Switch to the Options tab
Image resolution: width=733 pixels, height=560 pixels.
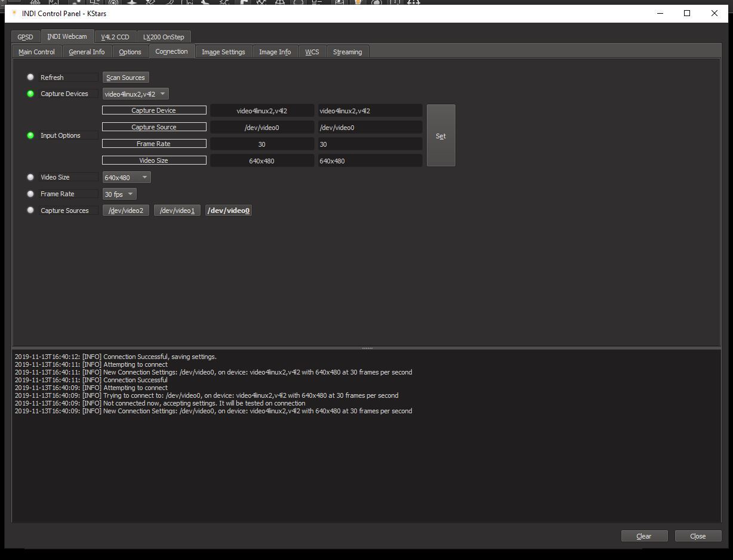pos(130,52)
